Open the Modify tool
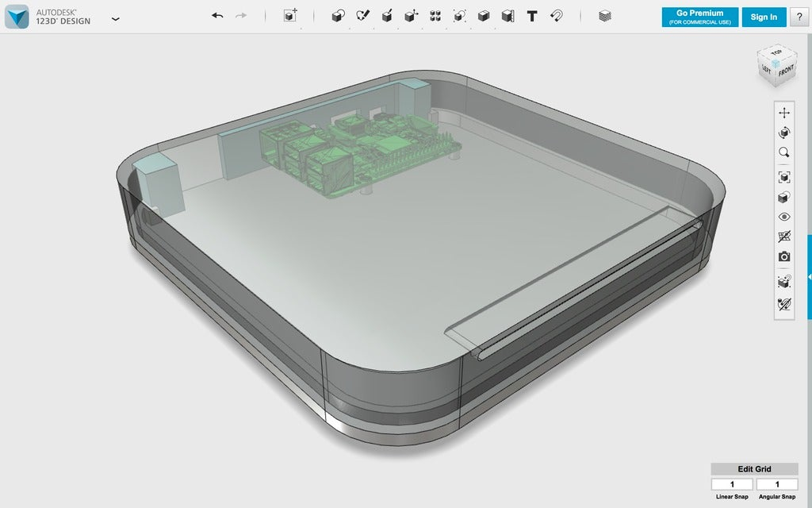The height and width of the screenshot is (508, 812). pyautogui.click(x=412, y=16)
